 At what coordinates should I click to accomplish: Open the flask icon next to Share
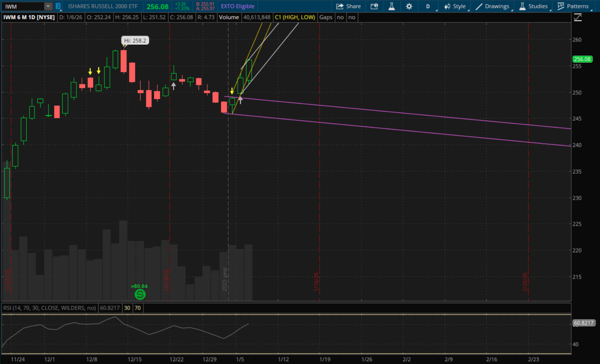pos(391,6)
